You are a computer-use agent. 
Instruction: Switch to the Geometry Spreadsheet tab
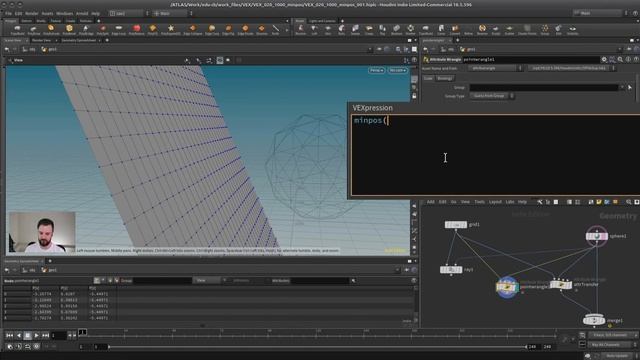78,40
